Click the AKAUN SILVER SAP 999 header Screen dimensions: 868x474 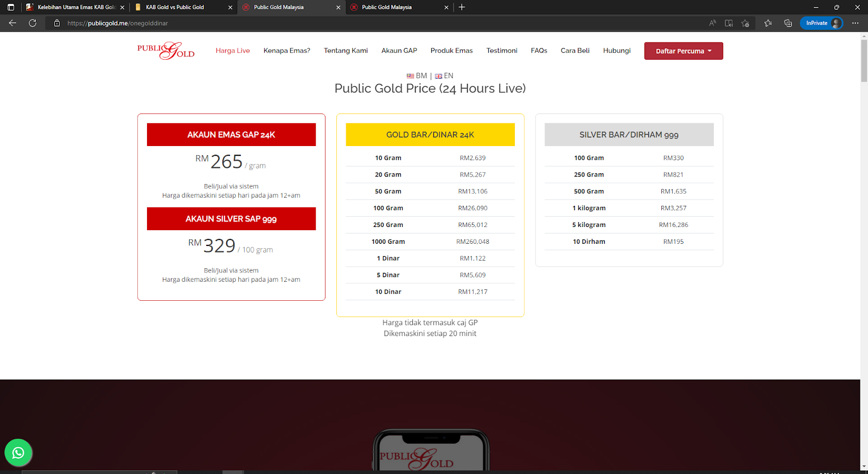pos(231,219)
